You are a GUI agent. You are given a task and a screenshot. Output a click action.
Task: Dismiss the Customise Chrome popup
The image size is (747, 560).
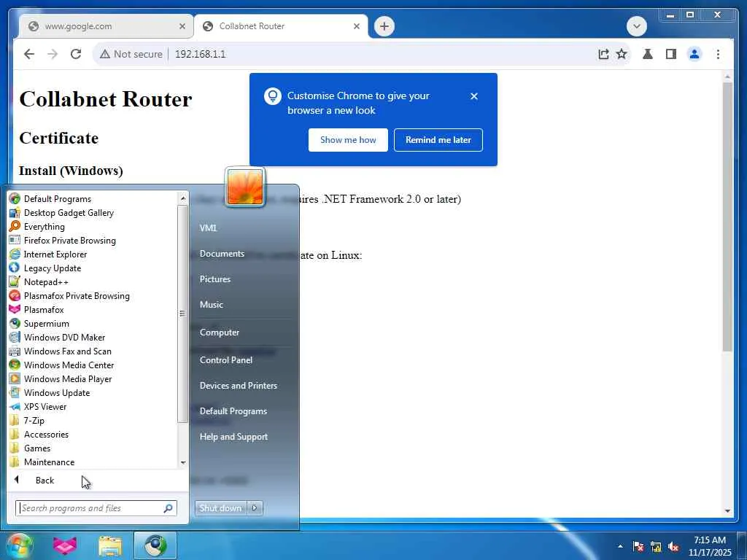pyautogui.click(x=474, y=96)
